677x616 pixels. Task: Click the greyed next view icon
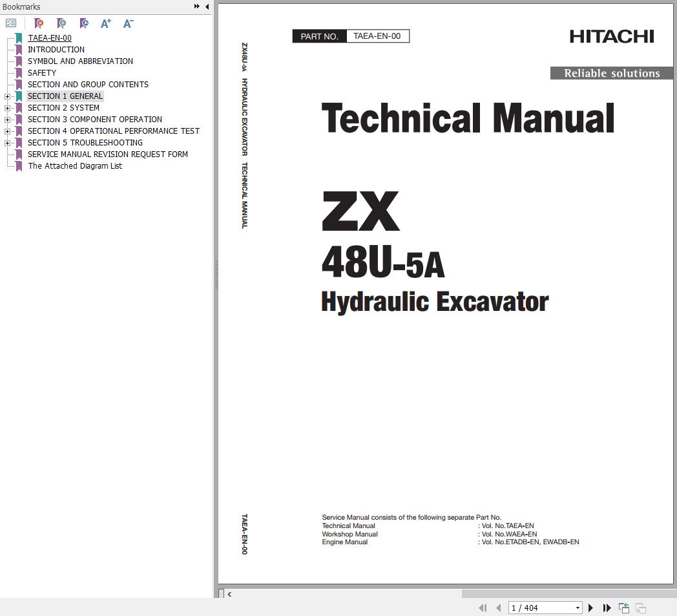(640, 608)
